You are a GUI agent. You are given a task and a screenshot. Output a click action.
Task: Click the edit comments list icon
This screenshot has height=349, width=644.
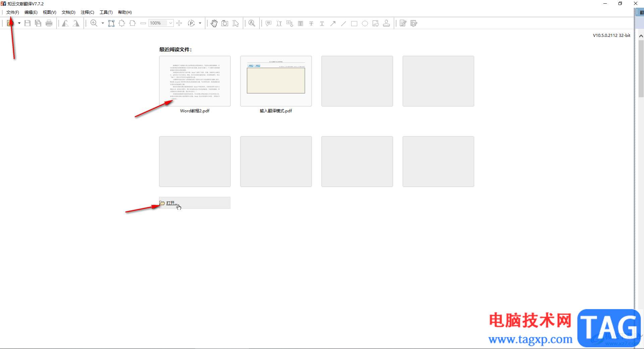pos(414,23)
